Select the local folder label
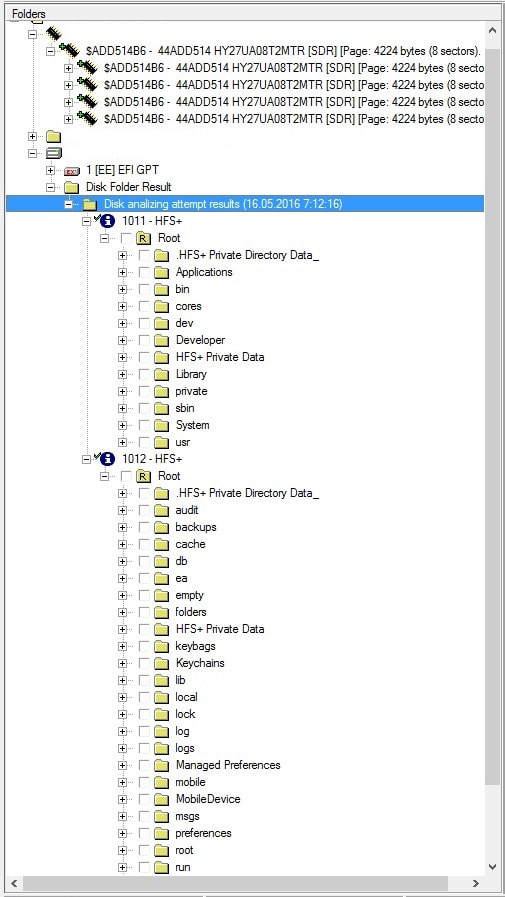This screenshot has width=505, height=897. coord(186,697)
